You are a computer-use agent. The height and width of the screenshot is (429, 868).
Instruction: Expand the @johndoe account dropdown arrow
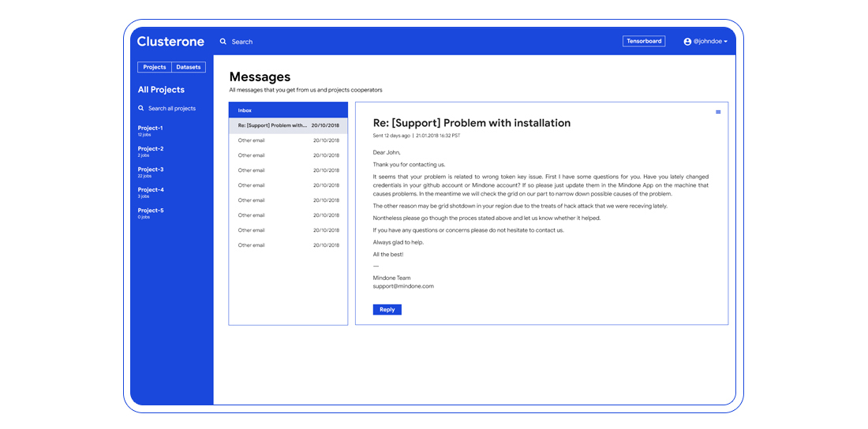(726, 42)
